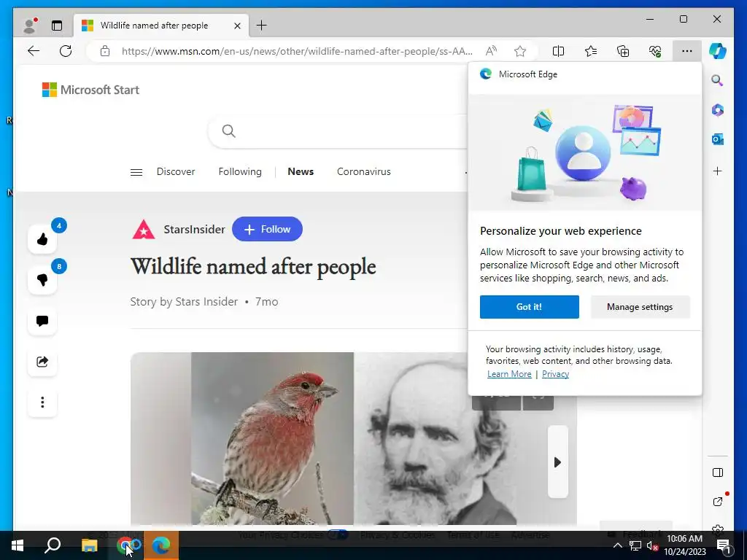
Task: Open Copilot sidebar icon
Action: coord(718,51)
